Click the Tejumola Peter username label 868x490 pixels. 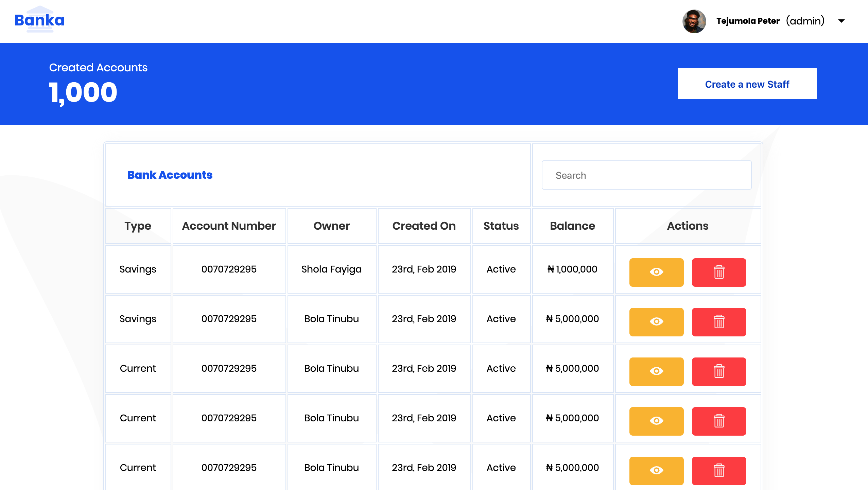pos(748,21)
